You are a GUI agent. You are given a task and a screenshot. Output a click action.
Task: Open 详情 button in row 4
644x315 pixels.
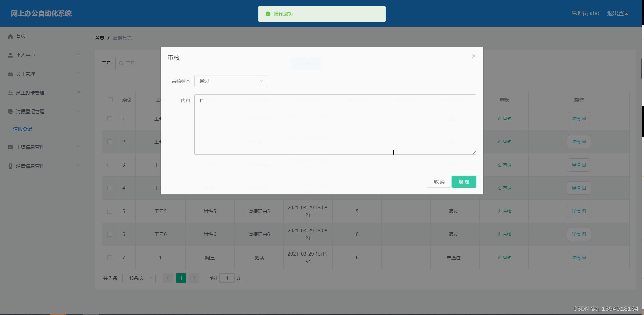coord(579,188)
